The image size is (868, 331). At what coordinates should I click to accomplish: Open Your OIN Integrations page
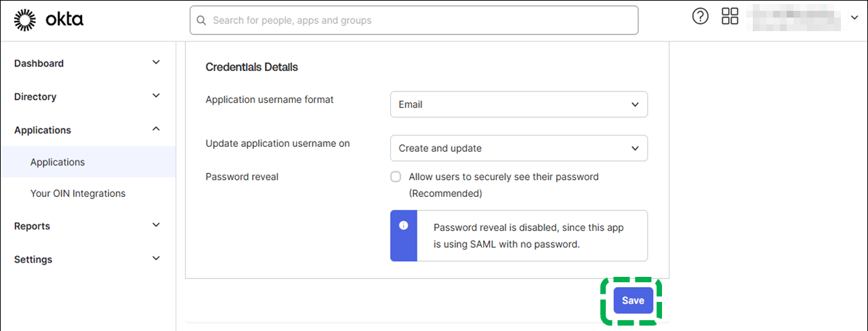[x=78, y=194]
